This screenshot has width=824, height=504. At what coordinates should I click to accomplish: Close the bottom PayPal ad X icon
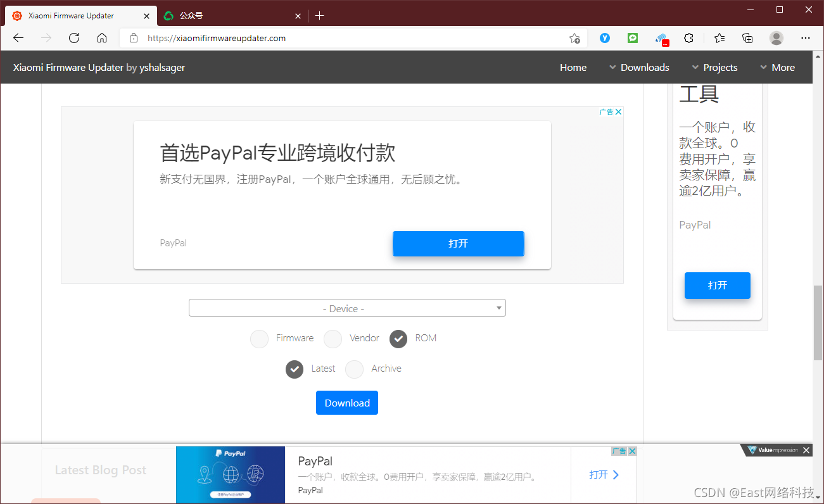pyautogui.click(x=632, y=451)
